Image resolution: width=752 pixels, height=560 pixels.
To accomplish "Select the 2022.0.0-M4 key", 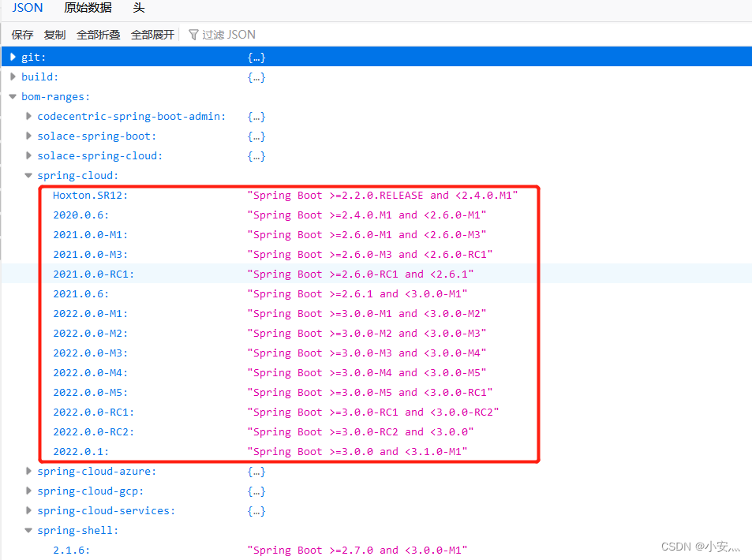I will (x=90, y=372).
